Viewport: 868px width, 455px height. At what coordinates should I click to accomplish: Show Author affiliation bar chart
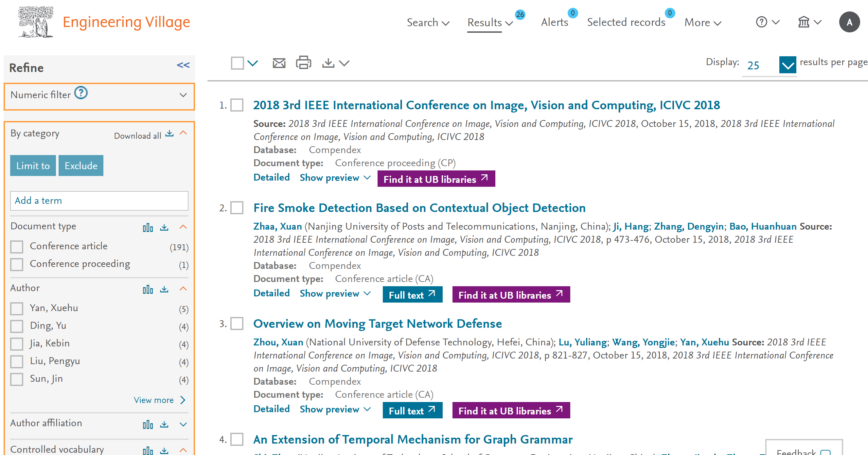[x=148, y=424]
